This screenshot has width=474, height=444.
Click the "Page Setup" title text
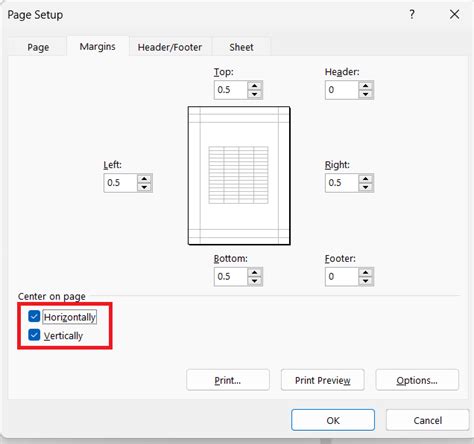point(35,15)
